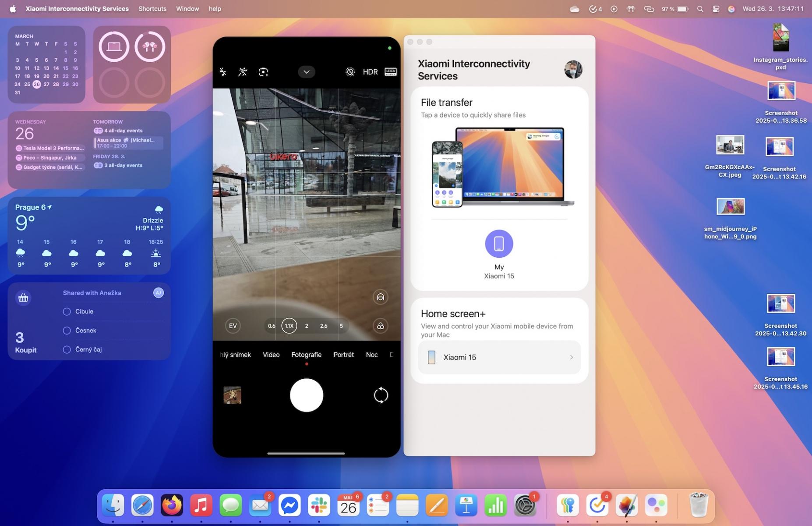Switch to Portrét mode tab
The image size is (812, 526).
click(344, 355)
